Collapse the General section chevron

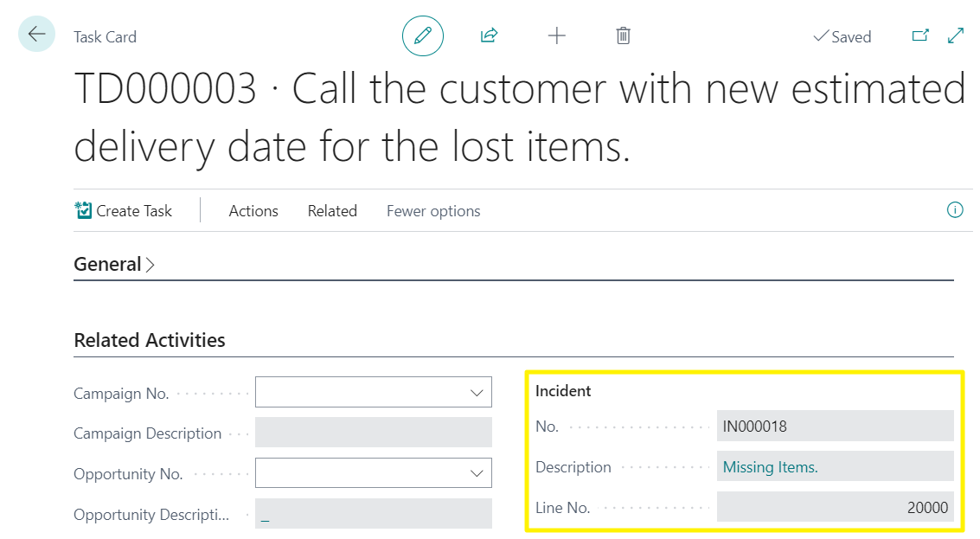pyautogui.click(x=151, y=264)
